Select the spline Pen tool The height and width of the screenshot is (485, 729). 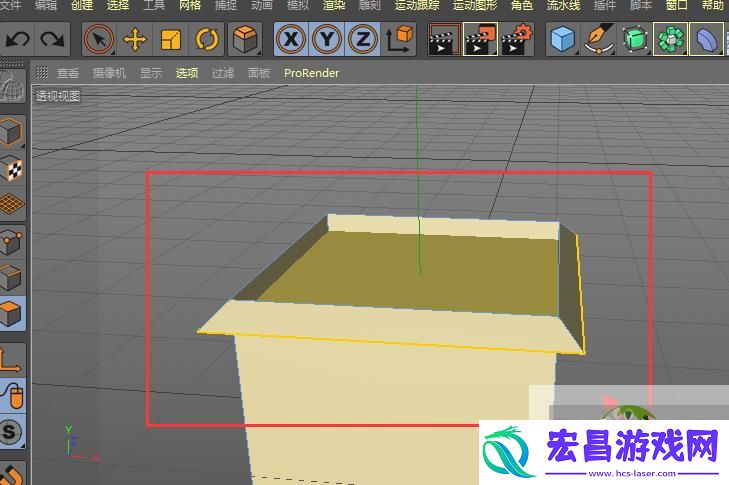(599, 40)
